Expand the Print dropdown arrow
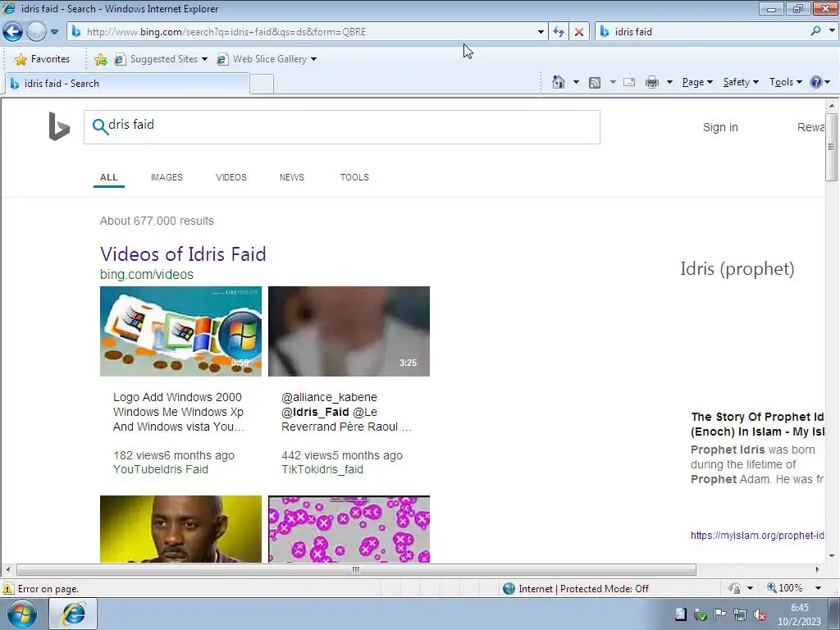The height and width of the screenshot is (630, 840). pos(669,82)
